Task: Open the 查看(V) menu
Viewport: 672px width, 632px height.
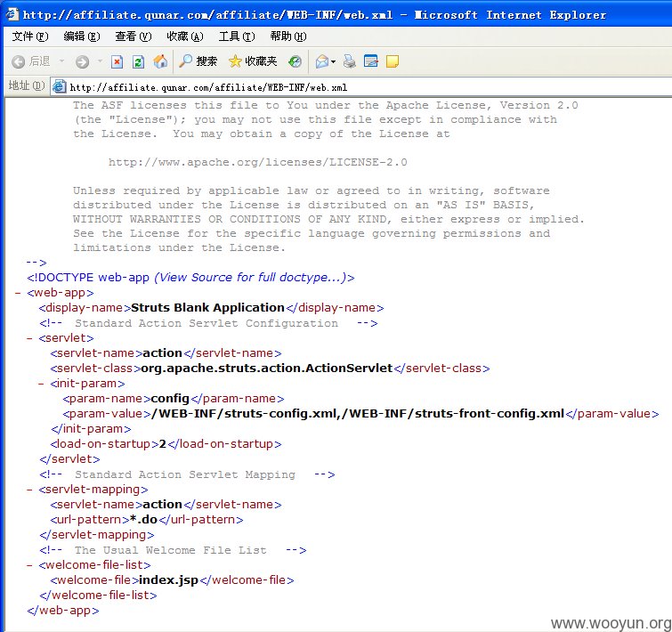Action: [134, 36]
